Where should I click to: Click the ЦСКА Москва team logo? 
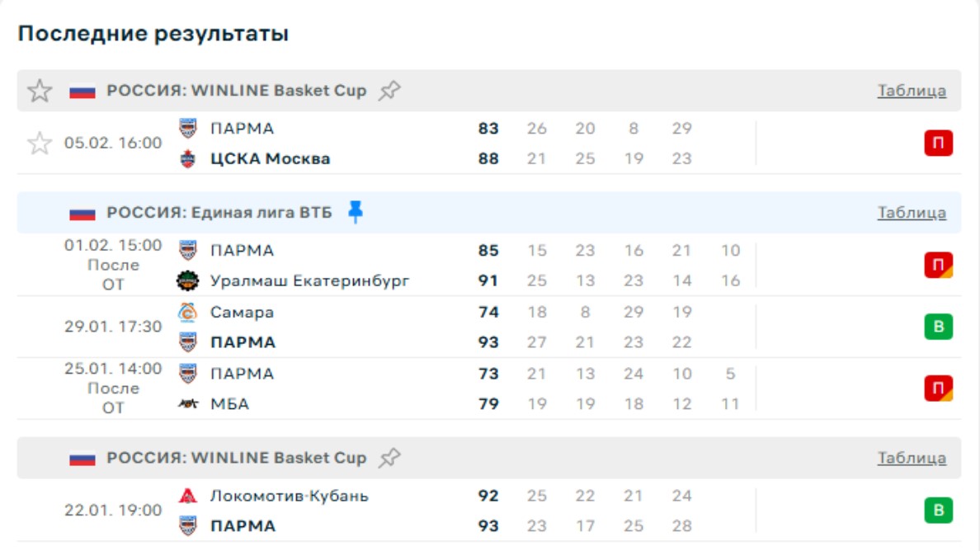[x=188, y=159]
